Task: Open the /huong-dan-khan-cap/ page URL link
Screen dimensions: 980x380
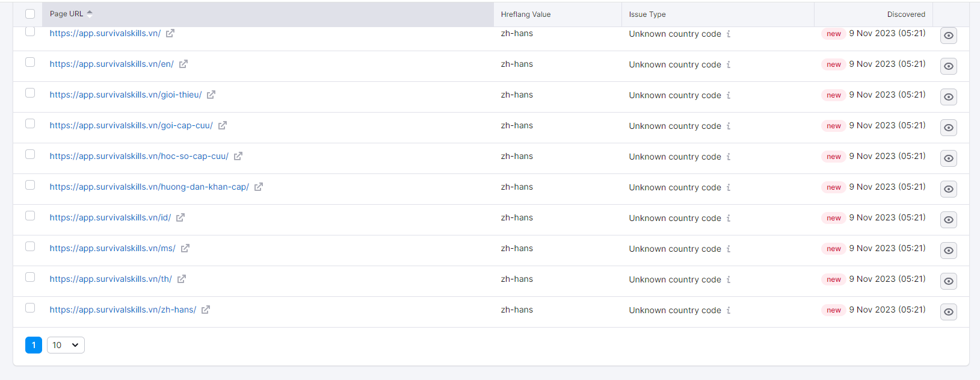Action: pyautogui.click(x=149, y=187)
